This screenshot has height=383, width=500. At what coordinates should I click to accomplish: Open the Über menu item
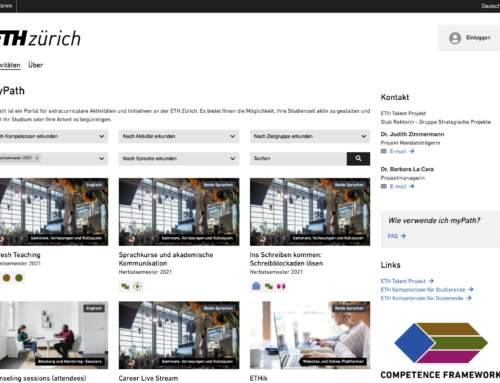pos(36,65)
